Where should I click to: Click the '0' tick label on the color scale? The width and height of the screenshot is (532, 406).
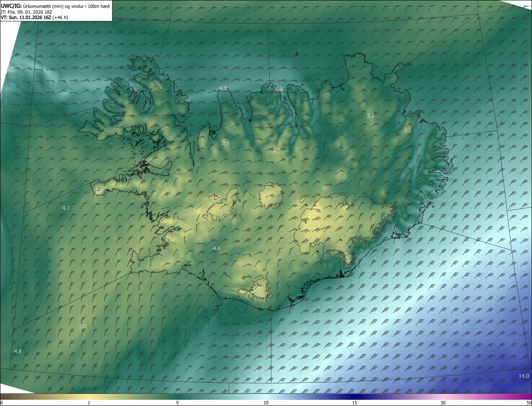[2, 403]
